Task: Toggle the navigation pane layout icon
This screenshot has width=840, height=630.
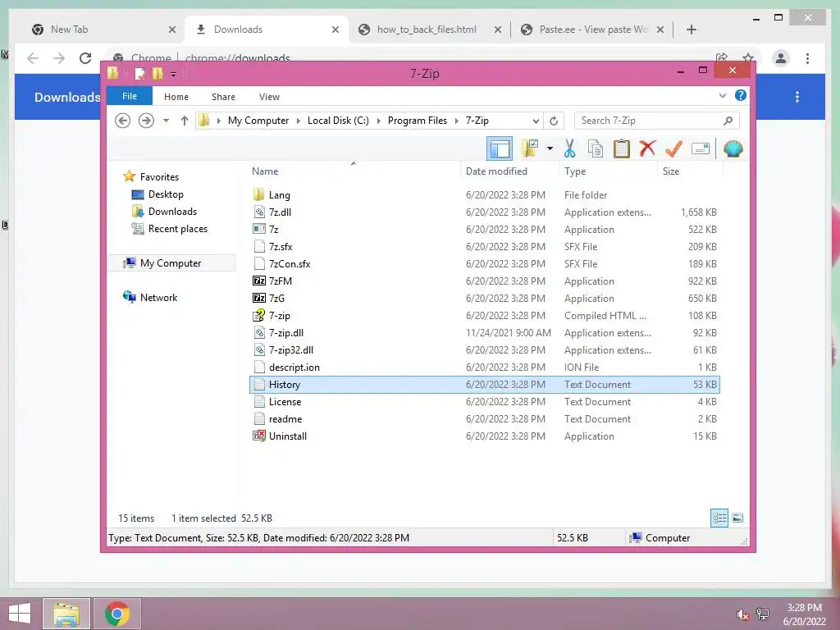Action: [x=500, y=149]
